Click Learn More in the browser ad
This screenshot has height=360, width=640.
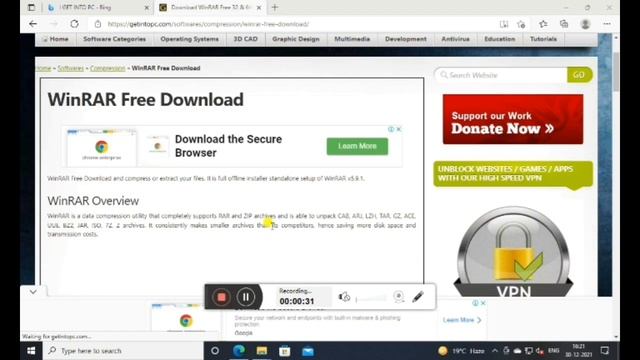tap(357, 146)
